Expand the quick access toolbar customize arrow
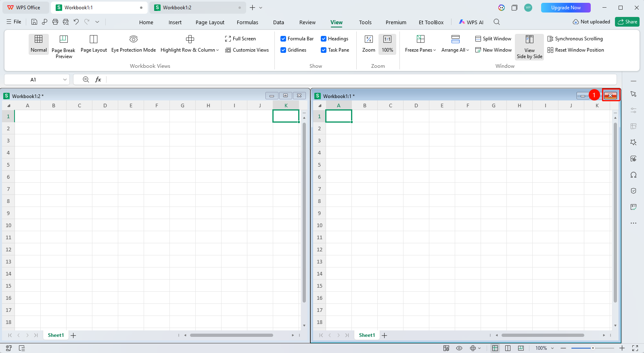This screenshot has width=644, height=353. [97, 22]
